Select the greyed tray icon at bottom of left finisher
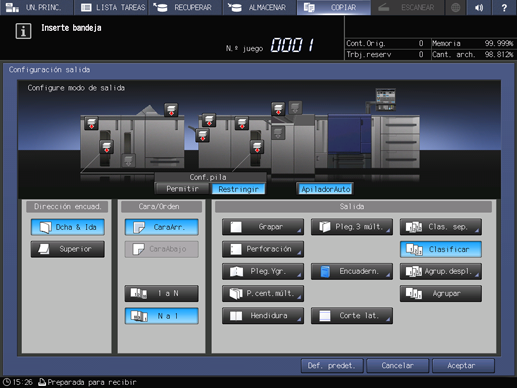This screenshot has height=388, width=517. tap(128, 160)
